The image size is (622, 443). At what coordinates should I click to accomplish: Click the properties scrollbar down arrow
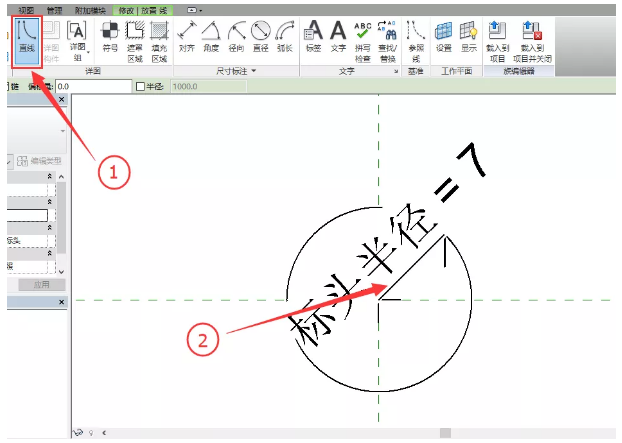point(61,272)
